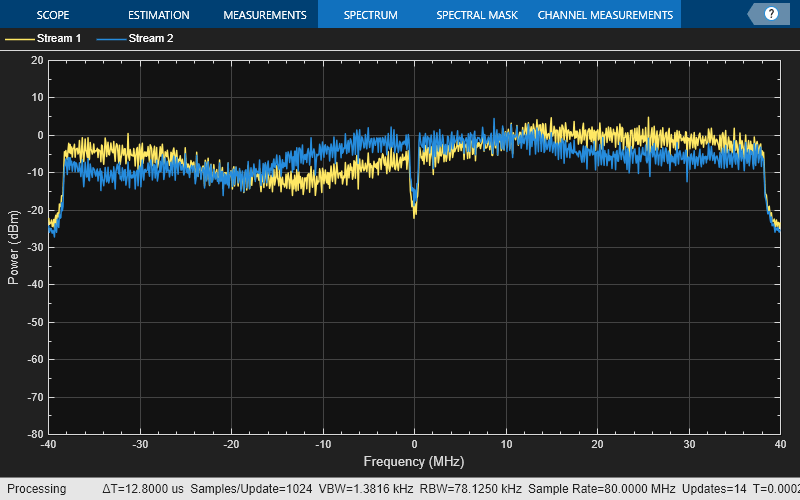Click the Power (dBm) axis label
800x500 pixels.
(x=13, y=247)
